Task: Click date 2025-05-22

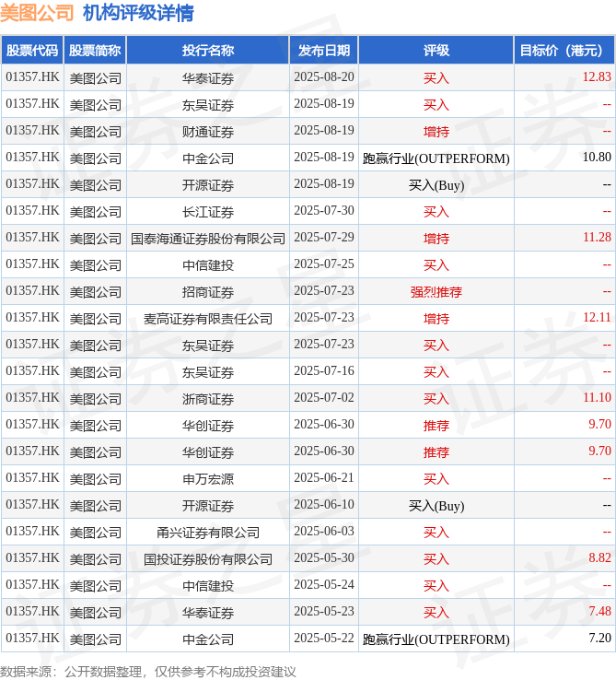Action: pos(324,639)
